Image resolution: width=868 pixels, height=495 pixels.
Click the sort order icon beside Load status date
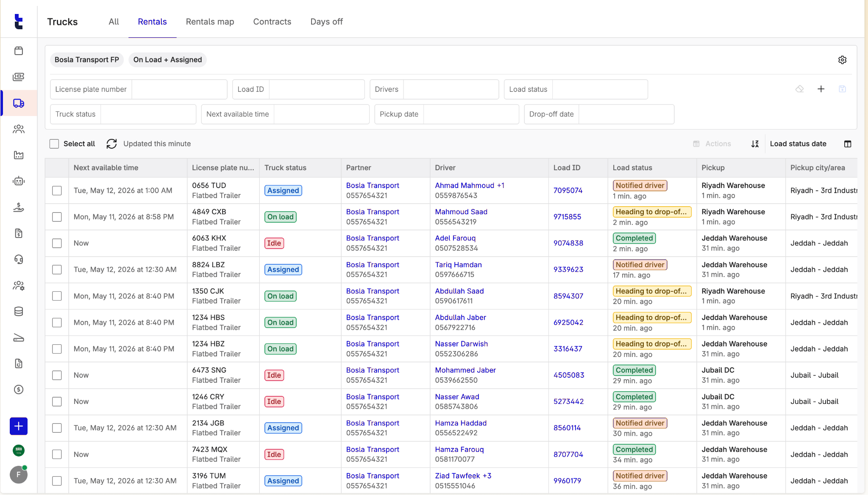[x=755, y=144]
